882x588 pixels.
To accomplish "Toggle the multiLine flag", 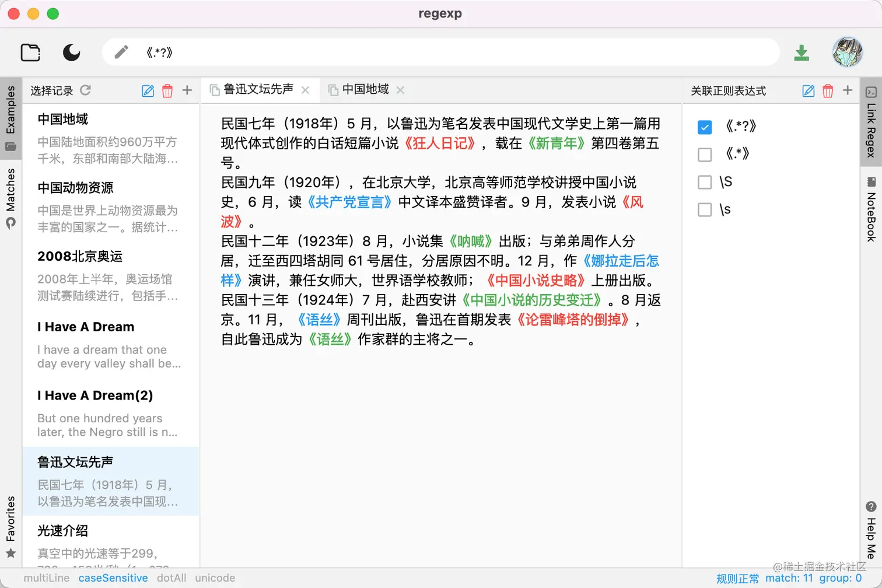I will point(47,578).
